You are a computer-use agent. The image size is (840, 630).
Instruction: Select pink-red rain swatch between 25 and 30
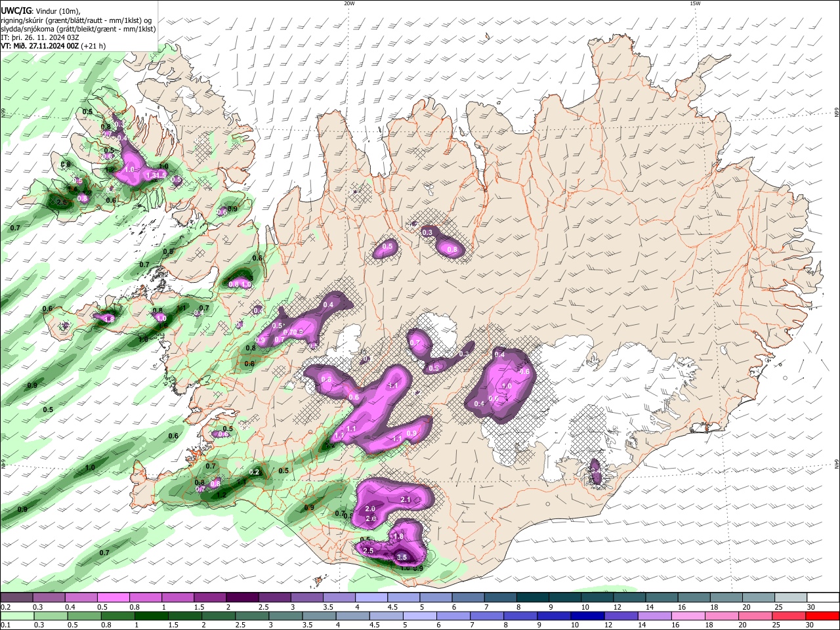[789, 616]
